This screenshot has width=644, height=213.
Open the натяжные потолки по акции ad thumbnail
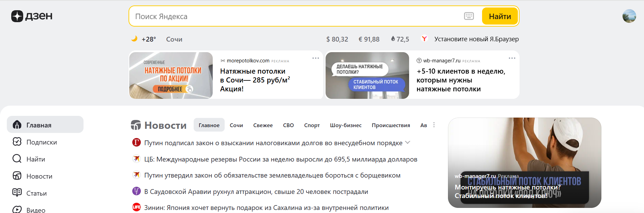[x=171, y=75]
